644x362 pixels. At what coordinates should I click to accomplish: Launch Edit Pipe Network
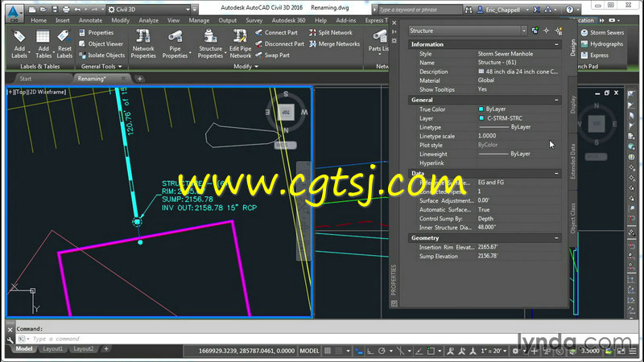(x=240, y=44)
